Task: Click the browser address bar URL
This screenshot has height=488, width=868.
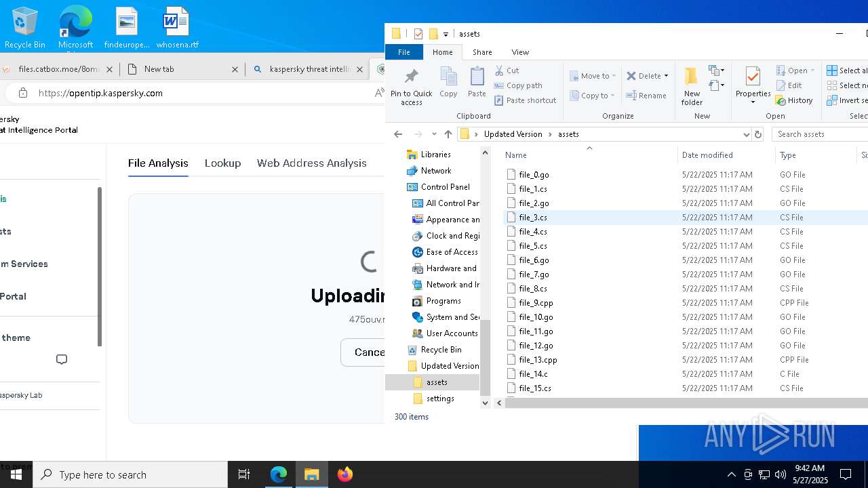Action: tap(100, 93)
